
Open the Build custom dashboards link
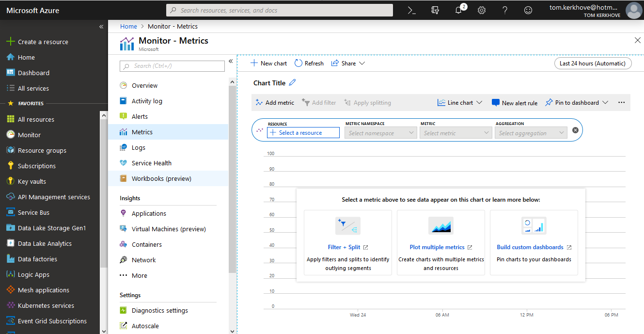(x=534, y=247)
